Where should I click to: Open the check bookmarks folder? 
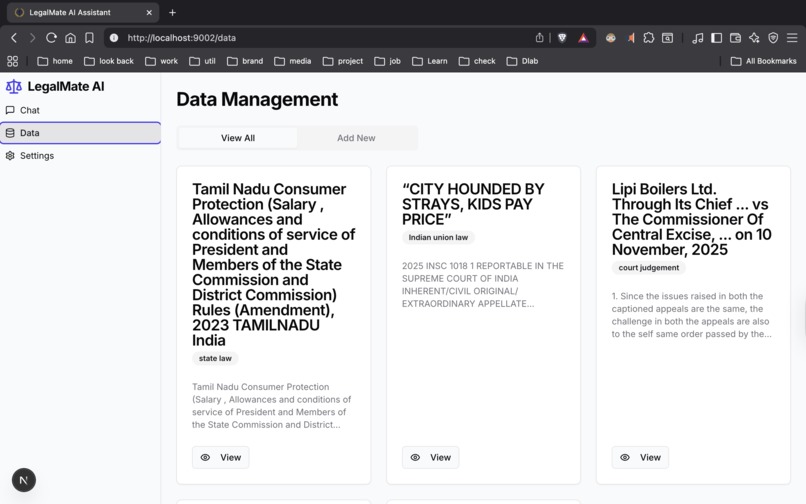477,61
